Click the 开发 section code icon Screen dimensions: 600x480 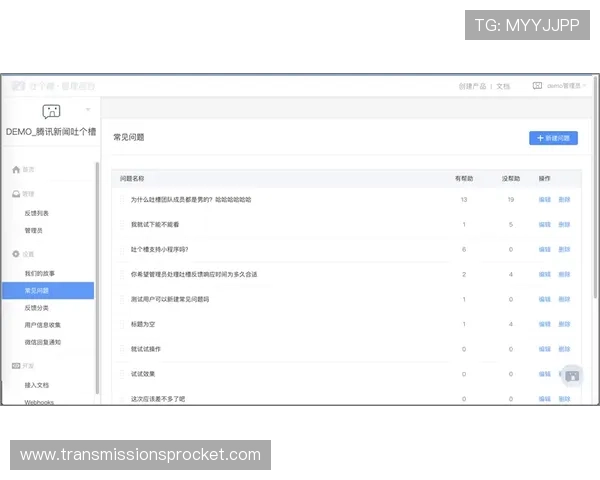coord(16,366)
